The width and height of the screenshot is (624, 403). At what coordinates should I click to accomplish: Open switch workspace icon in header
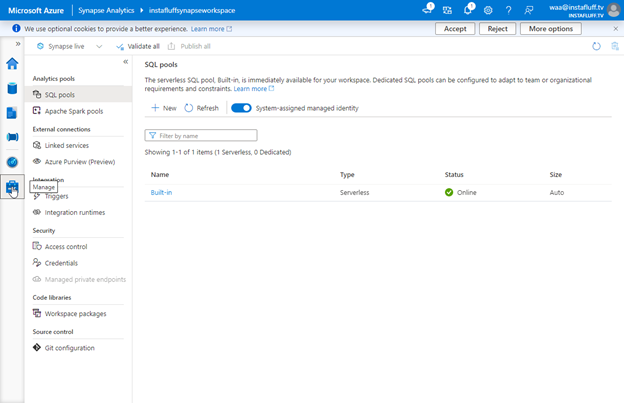tap(447, 10)
